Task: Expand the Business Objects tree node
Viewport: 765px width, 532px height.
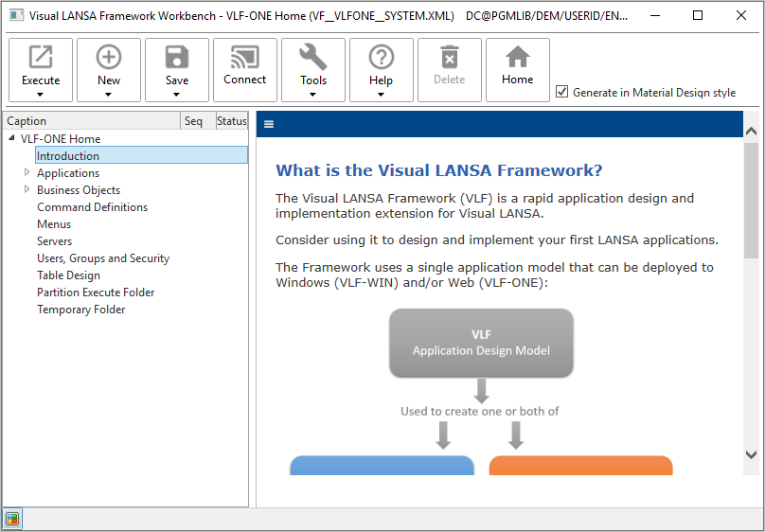Action: 27,189
